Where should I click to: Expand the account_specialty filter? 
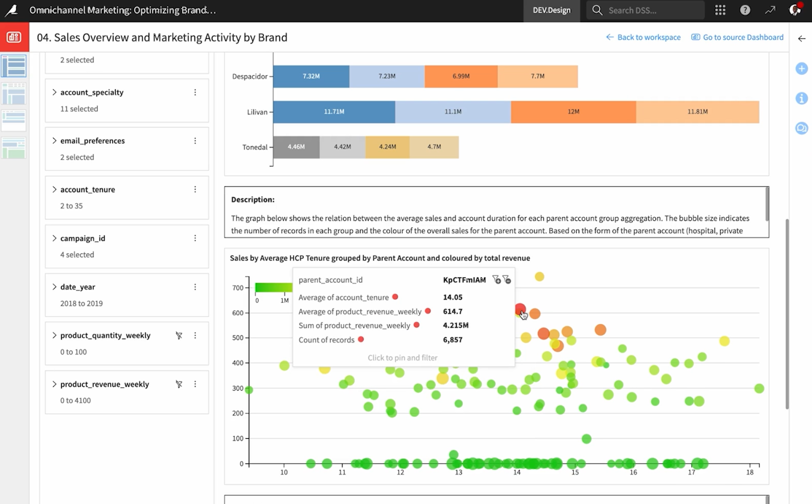pos(54,92)
